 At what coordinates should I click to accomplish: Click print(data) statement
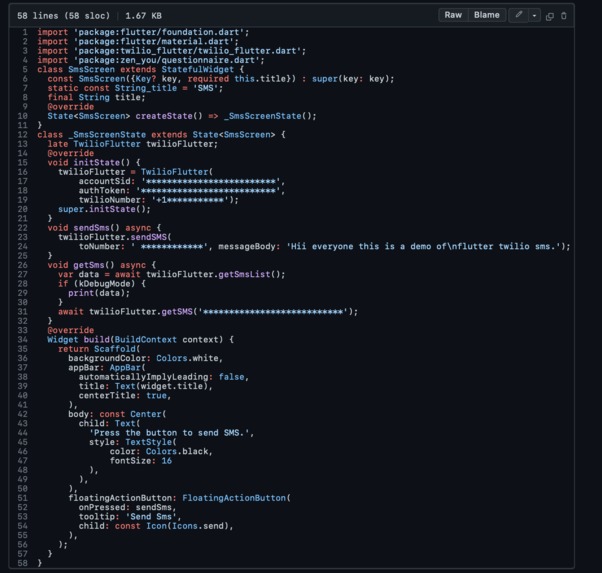tap(99, 293)
